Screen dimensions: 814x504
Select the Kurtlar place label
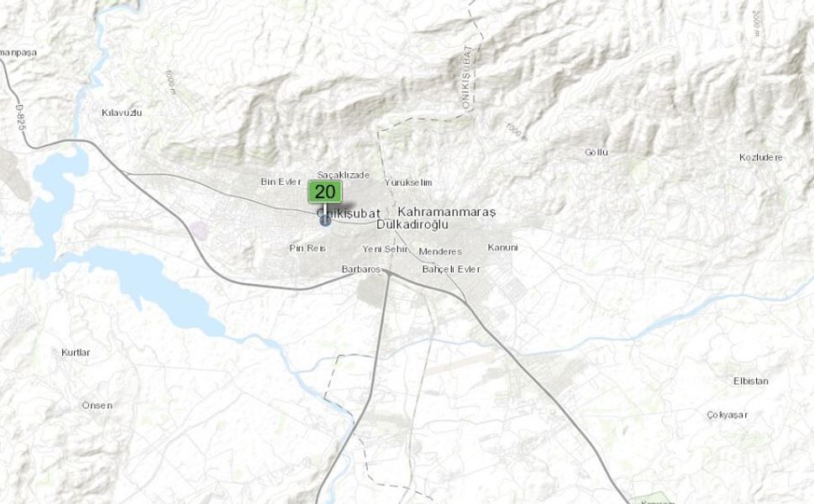click(76, 353)
